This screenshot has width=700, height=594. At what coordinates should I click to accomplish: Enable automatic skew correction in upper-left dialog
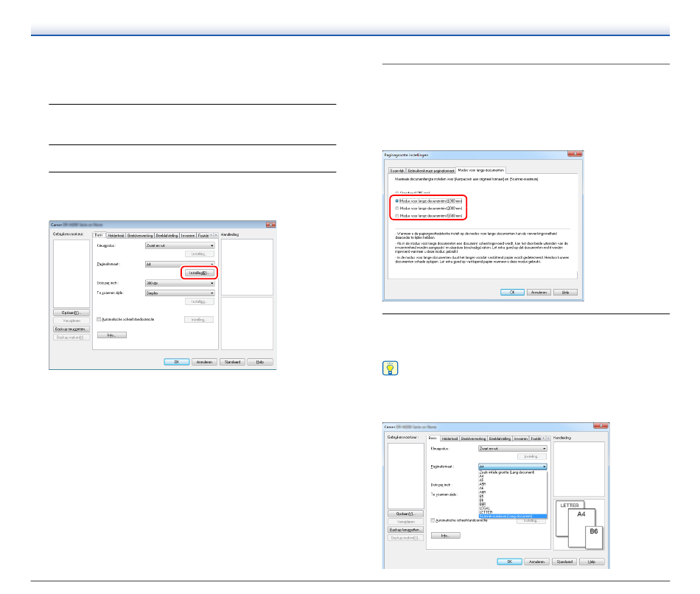(x=99, y=319)
